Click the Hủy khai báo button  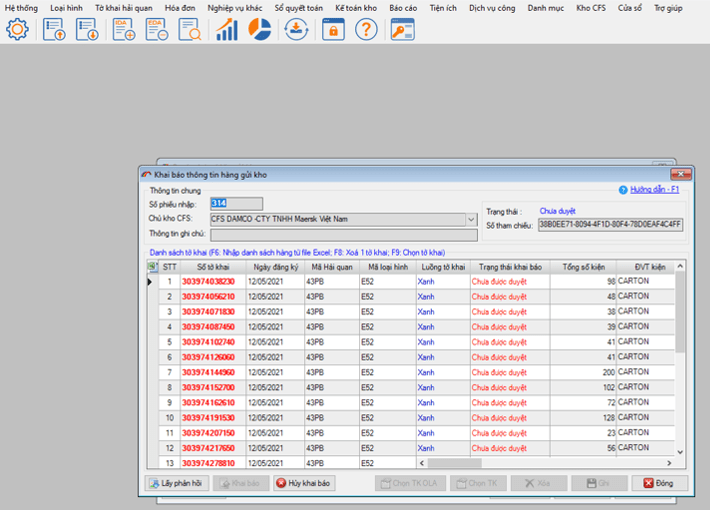302,483
